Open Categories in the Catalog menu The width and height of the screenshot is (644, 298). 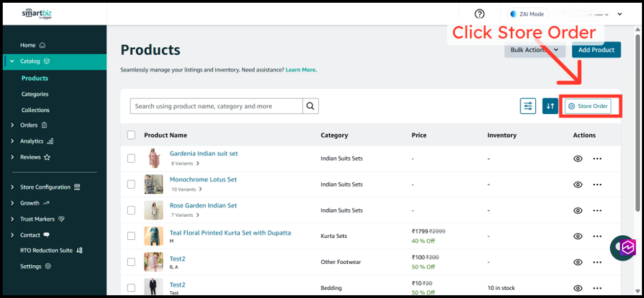35,94
